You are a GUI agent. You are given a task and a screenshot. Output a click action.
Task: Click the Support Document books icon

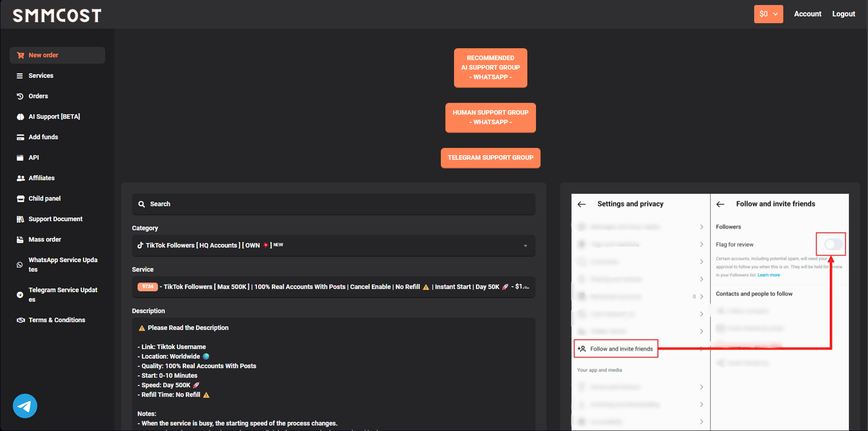(x=20, y=219)
